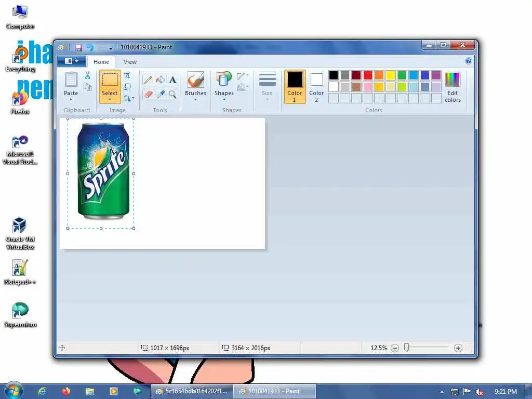
Task: Expand the Paste dropdown arrow
Action: click(x=71, y=100)
